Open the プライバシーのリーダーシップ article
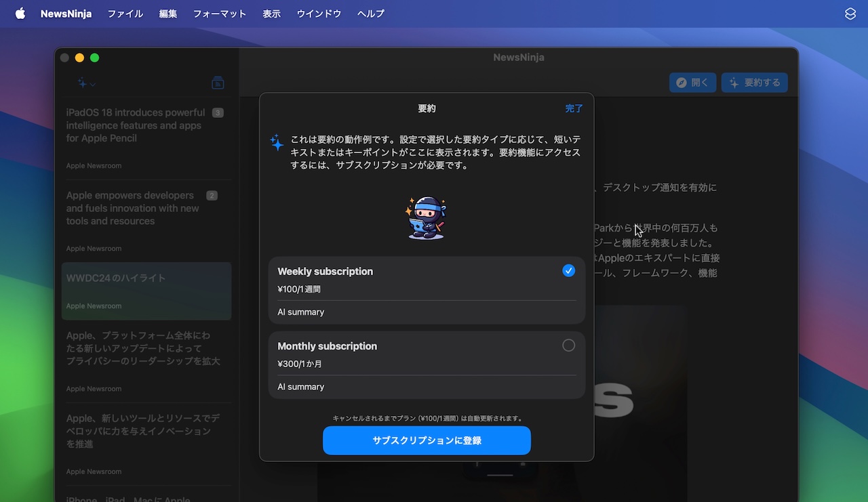This screenshot has height=502, width=868. pos(146,362)
